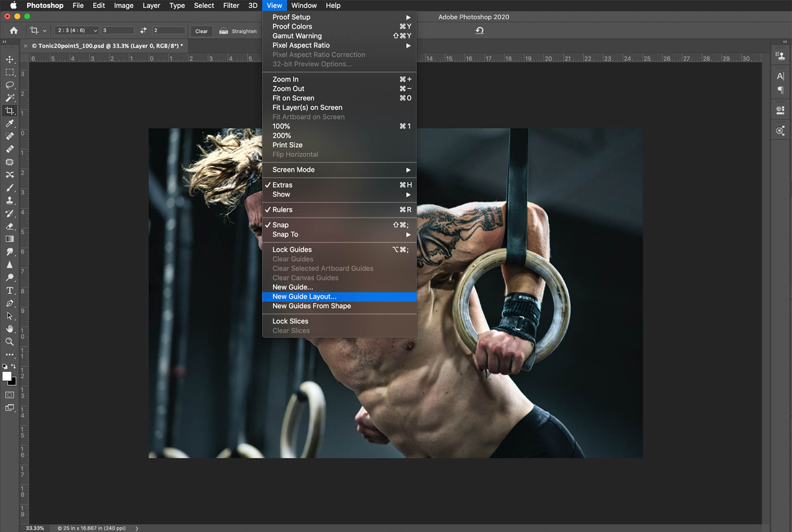792x532 pixels.
Task: Click the Straighten button
Action: [x=238, y=31]
